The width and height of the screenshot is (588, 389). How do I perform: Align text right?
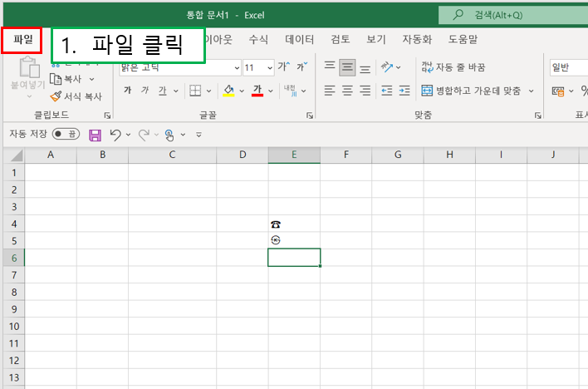coord(365,91)
